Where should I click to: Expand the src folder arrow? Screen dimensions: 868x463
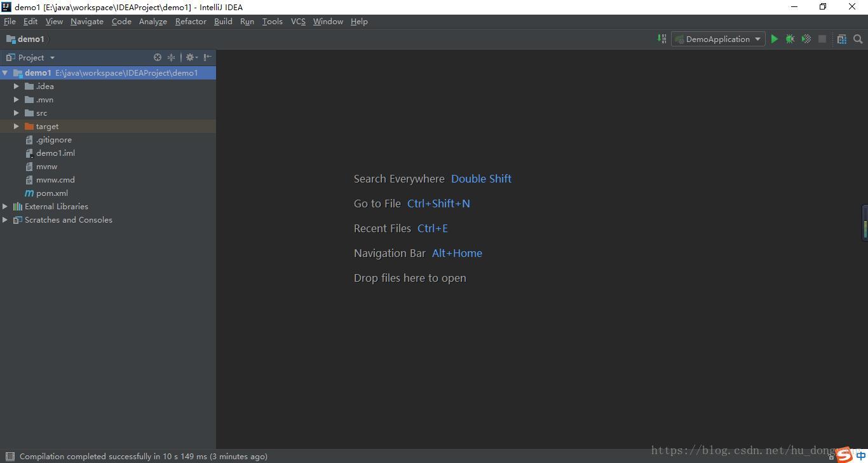17,113
